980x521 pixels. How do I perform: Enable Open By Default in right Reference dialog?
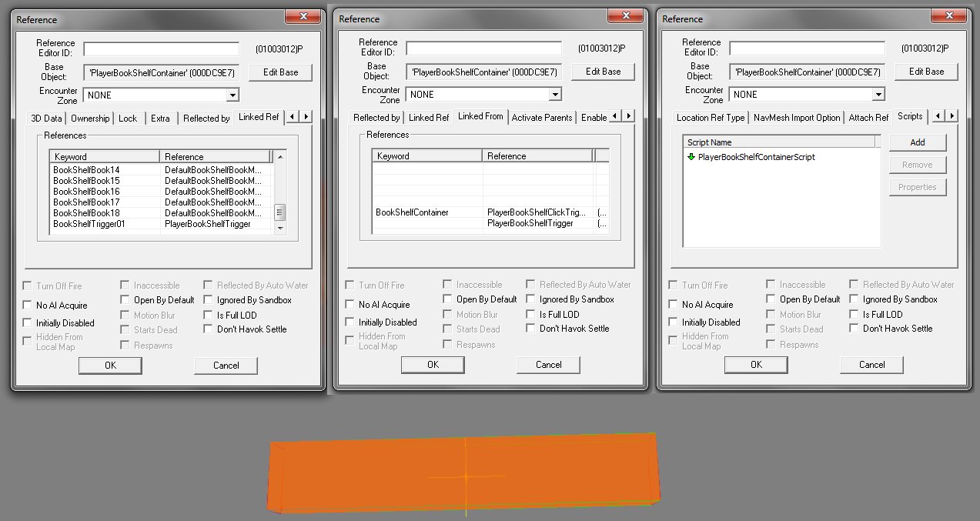(x=771, y=299)
